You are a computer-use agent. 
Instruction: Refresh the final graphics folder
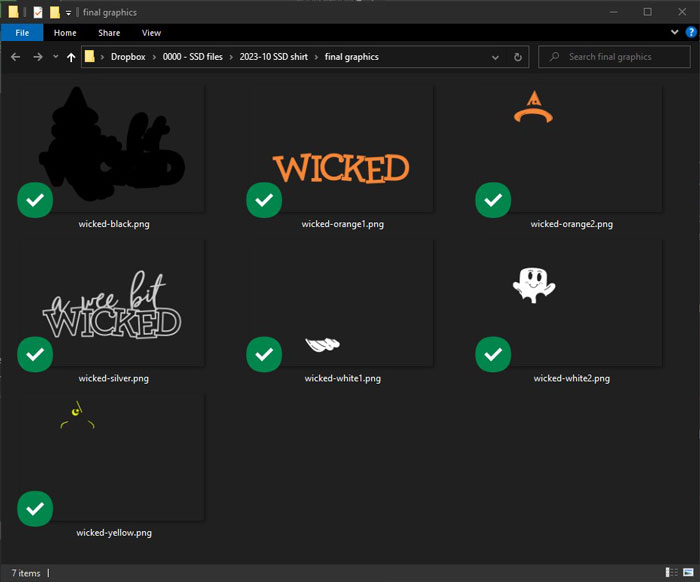[x=517, y=57]
